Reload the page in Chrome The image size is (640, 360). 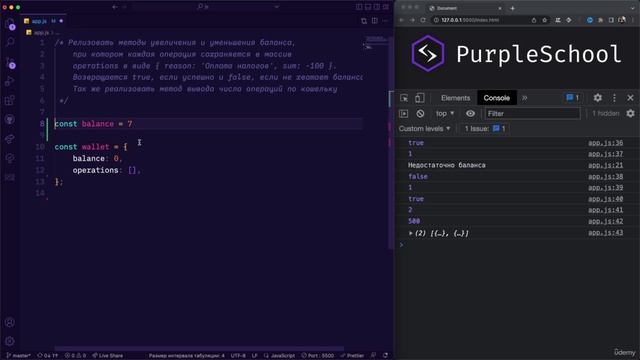coord(423,20)
